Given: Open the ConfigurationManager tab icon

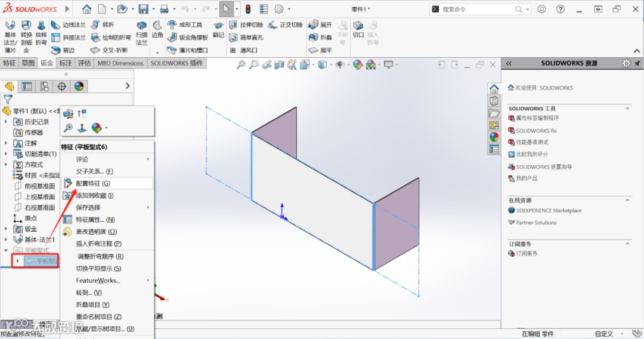Looking at the screenshot, I should [44, 87].
